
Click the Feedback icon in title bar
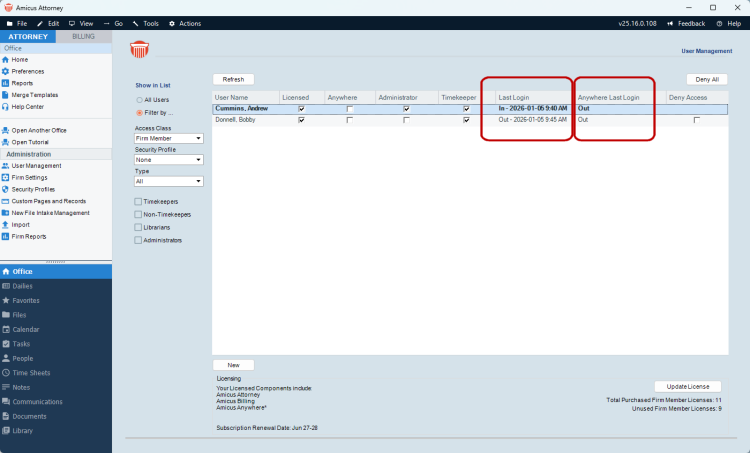671,23
